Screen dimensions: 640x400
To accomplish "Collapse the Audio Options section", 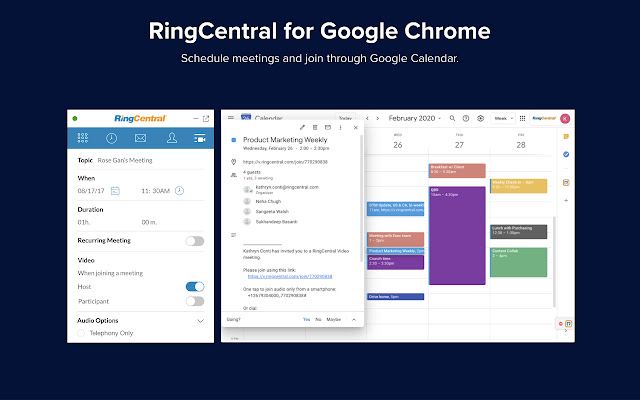I will (200, 321).
